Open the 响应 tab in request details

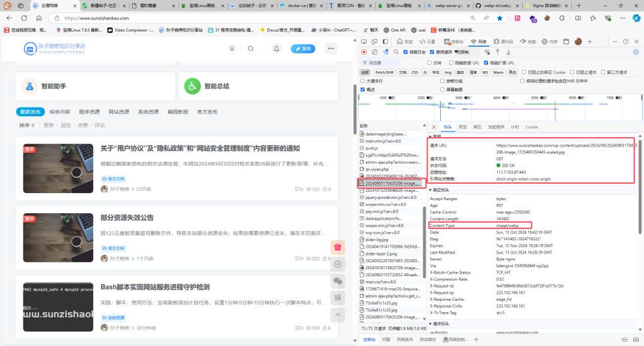[477, 127]
